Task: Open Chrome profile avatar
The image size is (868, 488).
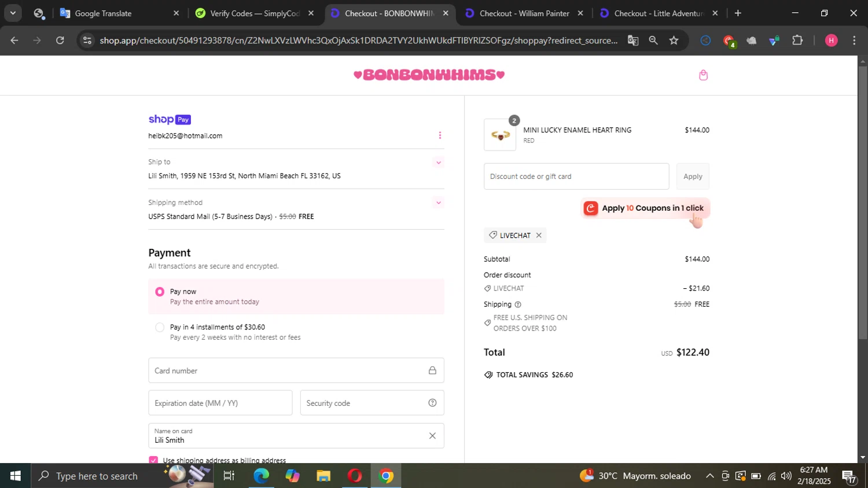Action: pyautogui.click(x=831, y=41)
